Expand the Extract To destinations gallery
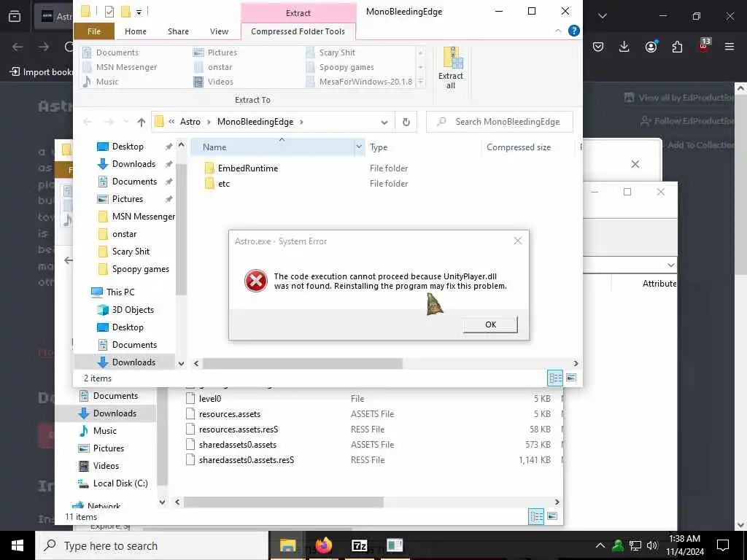Image resolution: width=747 pixels, height=560 pixels. point(421,82)
